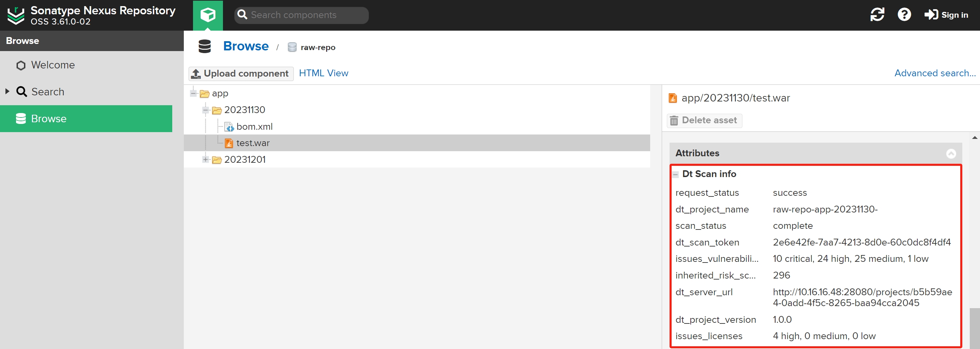Click the cube Browse mode icon

[x=208, y=15]
